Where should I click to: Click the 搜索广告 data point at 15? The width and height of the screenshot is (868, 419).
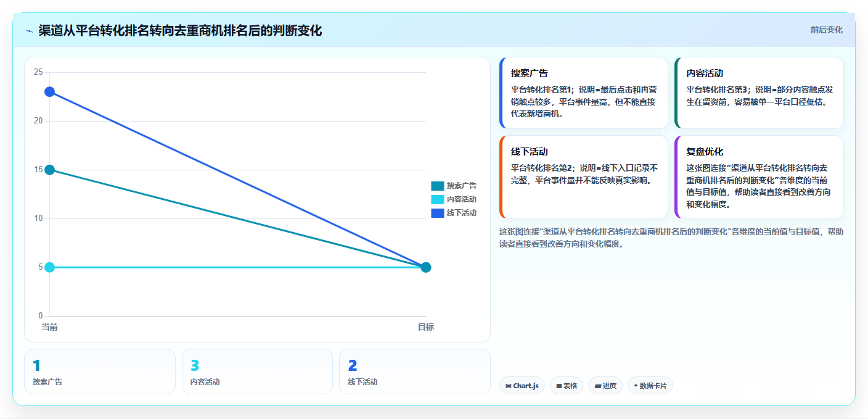49,170
